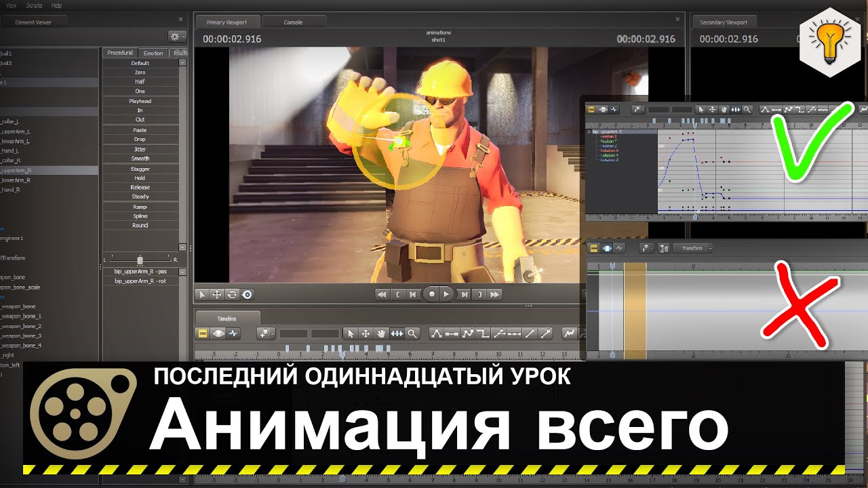Switch to the Console tab
This screenshot has height=488, width=868.
293,22
